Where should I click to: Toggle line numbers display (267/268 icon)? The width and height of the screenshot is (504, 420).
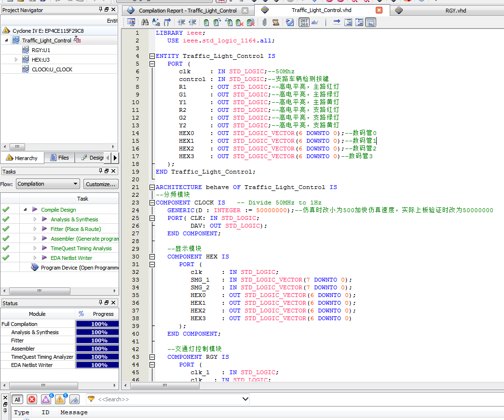tap(304, 22)
